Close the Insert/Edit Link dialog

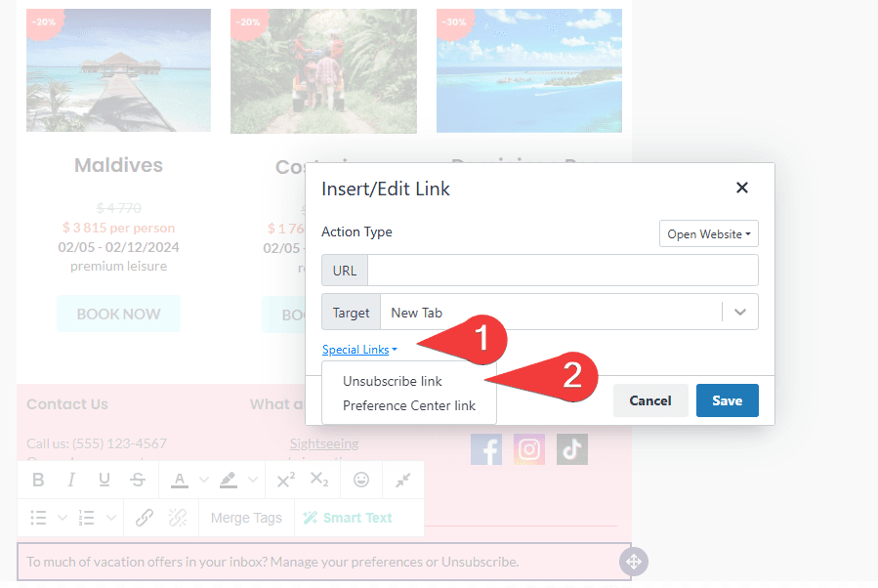point(742,188)
